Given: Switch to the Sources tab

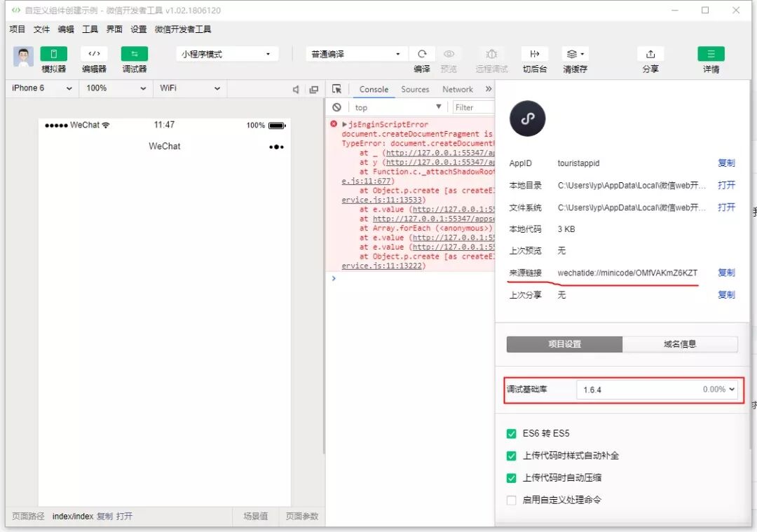Looking at the screenshot, I should click(x=415, y=89).
